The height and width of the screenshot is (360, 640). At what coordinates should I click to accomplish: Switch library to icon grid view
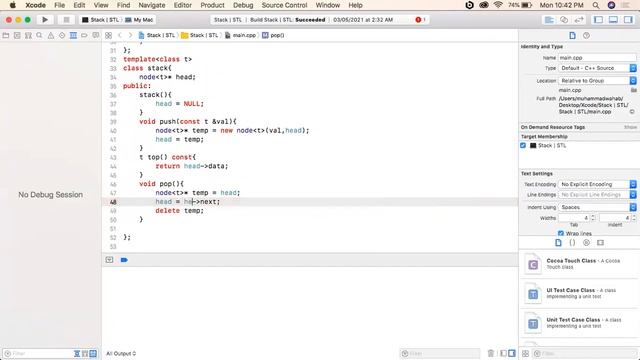(525, 353)
